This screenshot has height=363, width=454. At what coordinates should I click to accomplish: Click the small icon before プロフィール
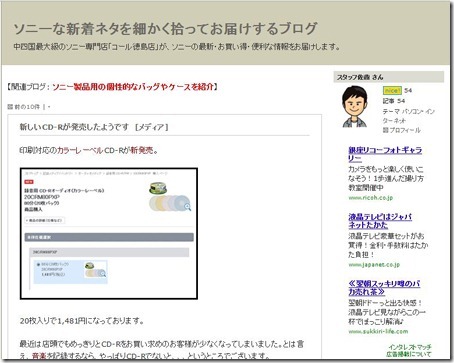pyautogui.click(x=385, y=130)
